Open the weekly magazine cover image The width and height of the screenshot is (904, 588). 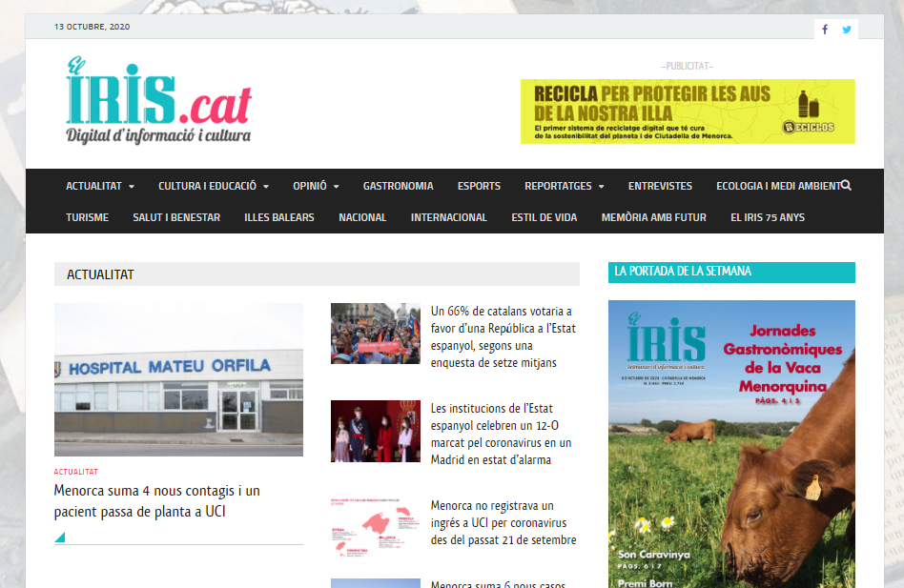(x=731, y=444)
